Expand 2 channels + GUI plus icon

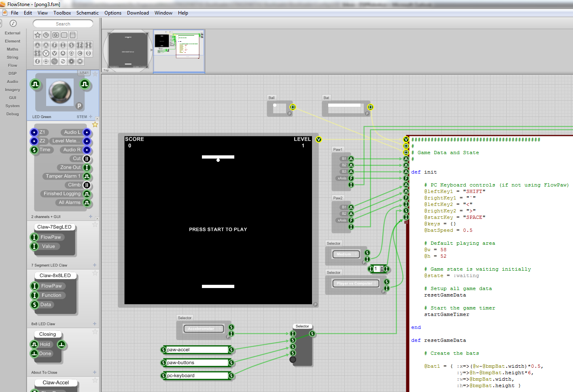coord(91,216)
